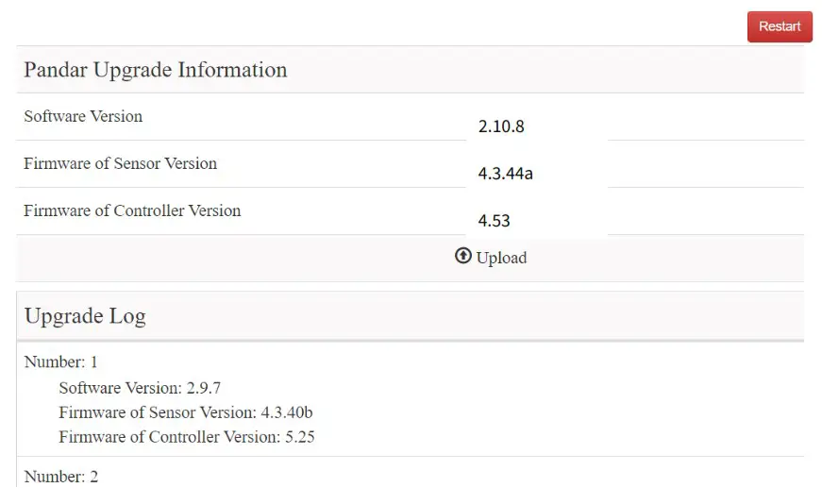The height and width of the screenshot is (504, 822).
Task: Select the Number: 2 log entry
Action: (60, 477)
